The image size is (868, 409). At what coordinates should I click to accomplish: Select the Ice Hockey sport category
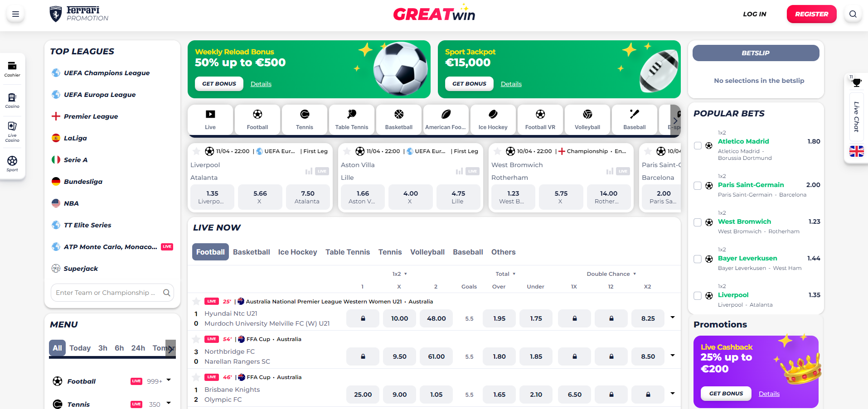coord(493,119)
